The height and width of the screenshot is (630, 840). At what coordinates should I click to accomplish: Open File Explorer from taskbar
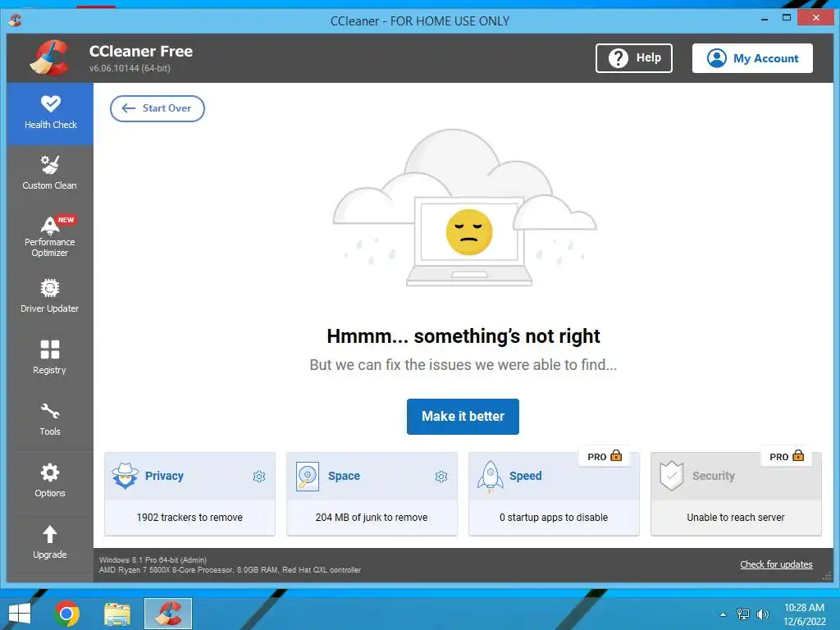pos(117,614)
